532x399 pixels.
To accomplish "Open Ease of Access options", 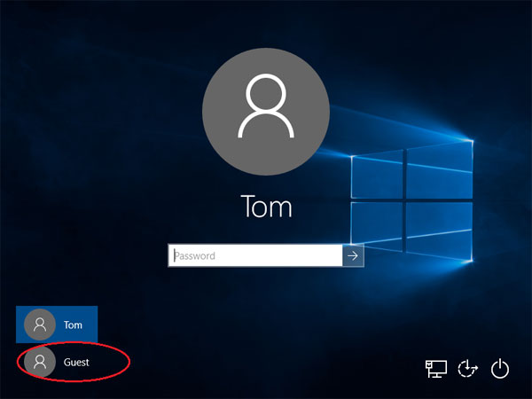I will point(468,369).
